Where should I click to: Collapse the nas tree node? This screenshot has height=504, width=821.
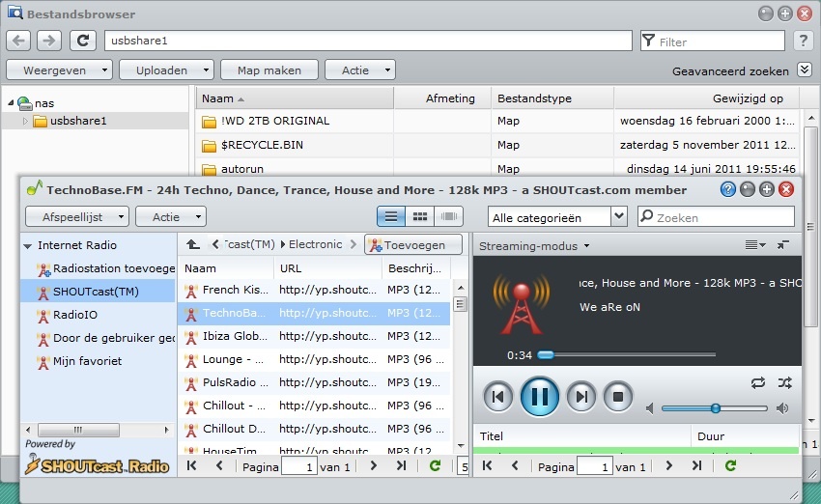tap(11, 103)
